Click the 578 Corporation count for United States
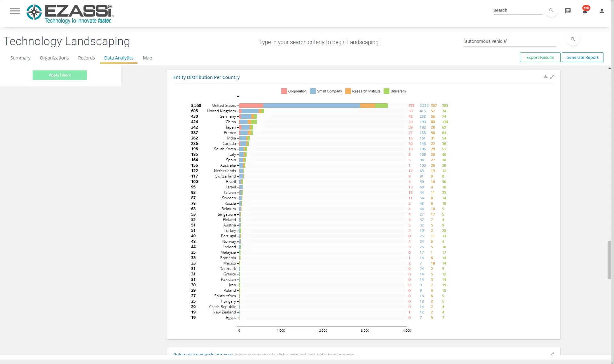 411,106
